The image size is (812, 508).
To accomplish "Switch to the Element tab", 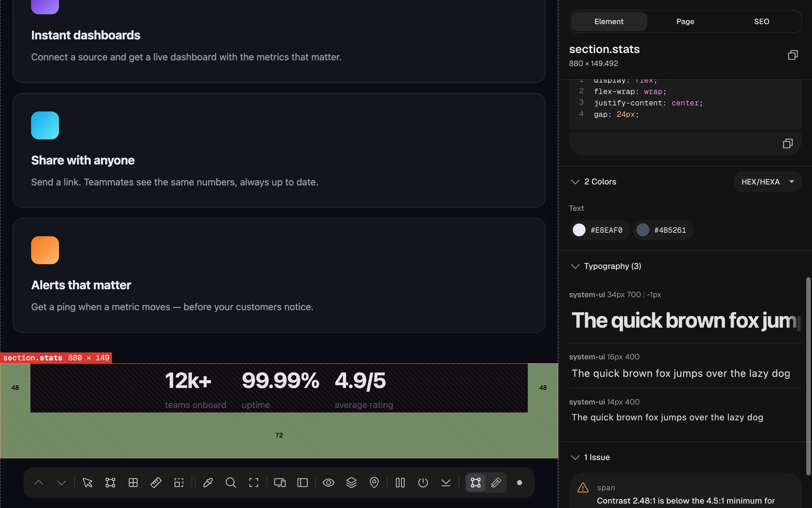I will point(609,22).
